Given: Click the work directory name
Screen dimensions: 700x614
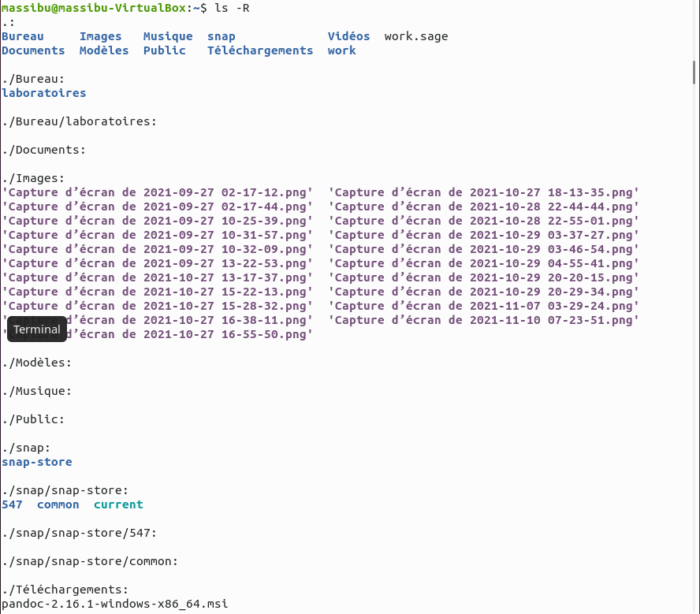Looking at the screenshot, I should click(x=341, y=51).
